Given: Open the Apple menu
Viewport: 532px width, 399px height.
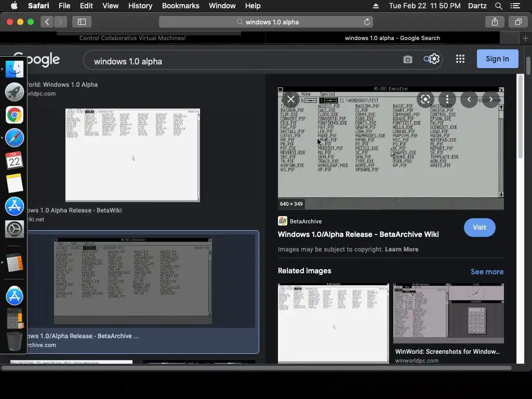Looking at the screenshot, I should coord(14,6).
